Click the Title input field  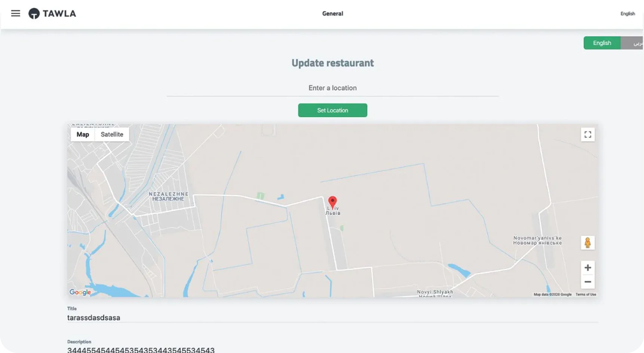(x=332, y=318)
